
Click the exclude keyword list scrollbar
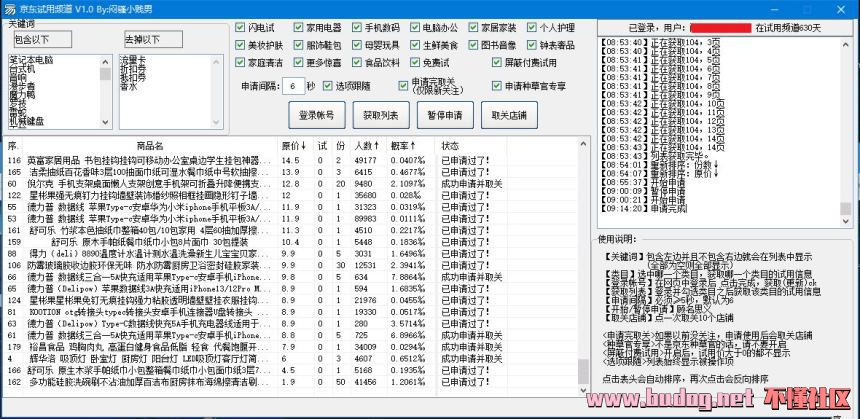pyautogui.click(x=217, y=92)
